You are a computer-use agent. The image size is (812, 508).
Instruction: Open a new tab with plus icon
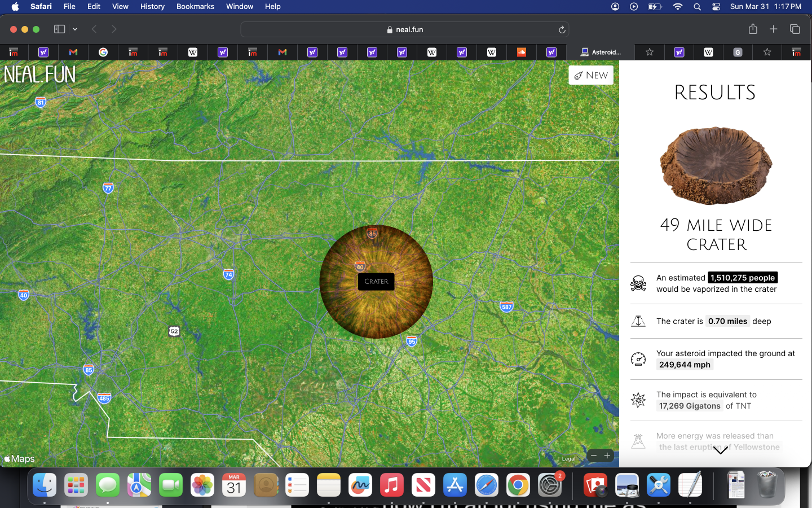(774, 29)
